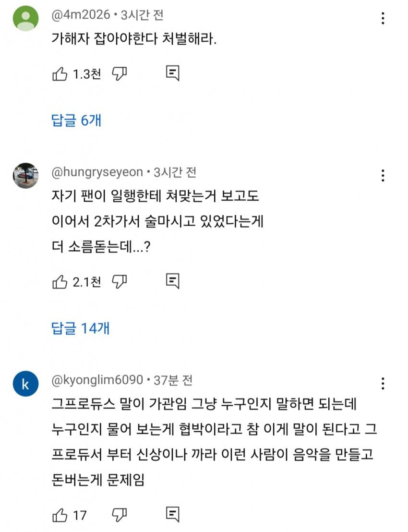The image size is (408, 532).
Task: Expand the 답글 6개 replies
Action: [76, 121]
